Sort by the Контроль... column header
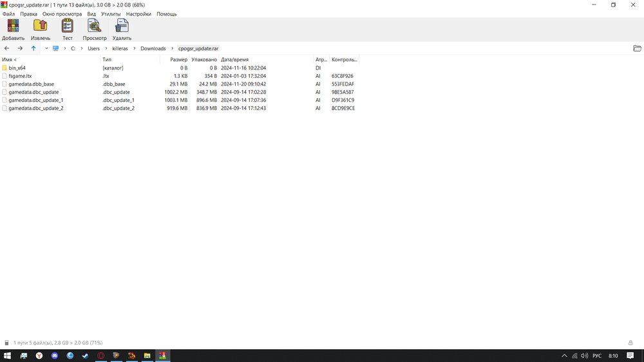Image resolution: width=644 pixels, height=362 pixels. point(344,59)
